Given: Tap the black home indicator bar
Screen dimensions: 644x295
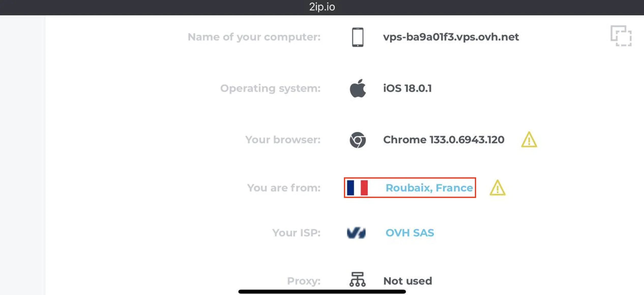Looking at the screenshot, I should click(x=322, y=291).
